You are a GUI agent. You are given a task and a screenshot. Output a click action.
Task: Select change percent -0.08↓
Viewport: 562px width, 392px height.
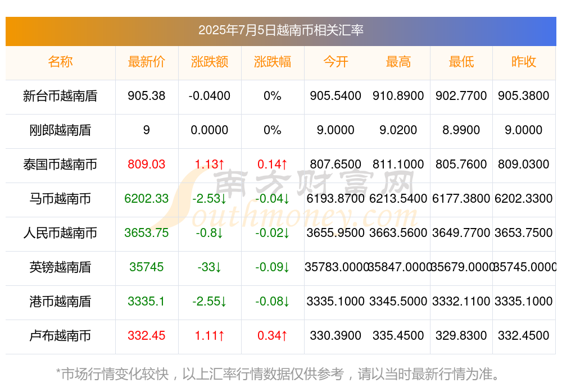[273, 302]
